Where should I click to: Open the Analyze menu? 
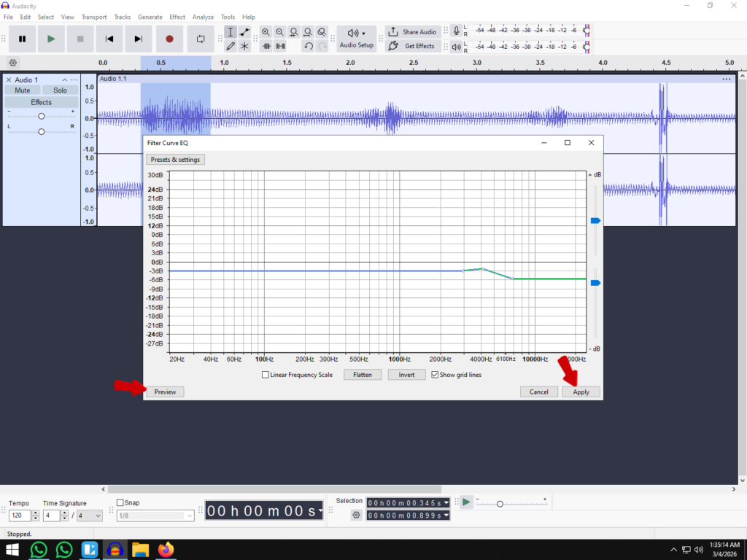[x=203, y=17]
